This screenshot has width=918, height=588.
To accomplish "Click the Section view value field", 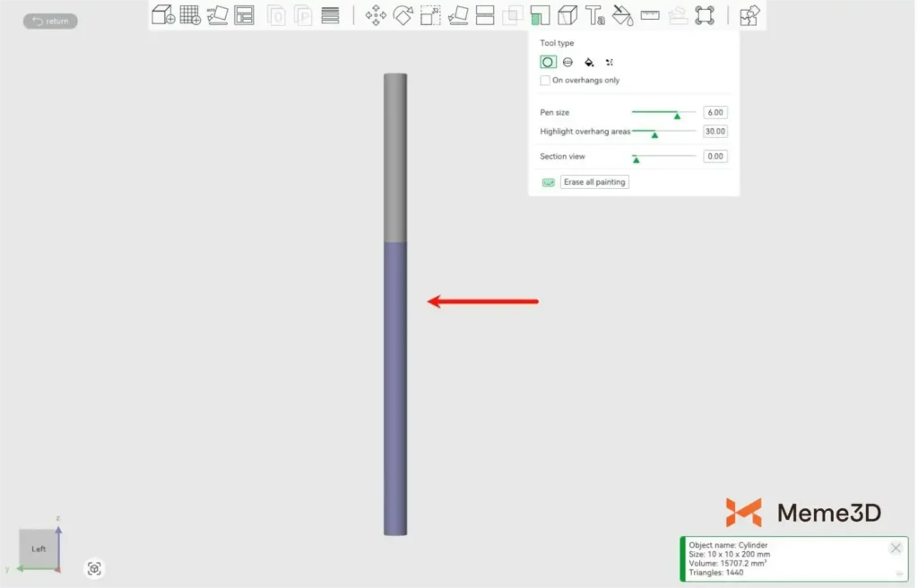I will click(714, 156).
